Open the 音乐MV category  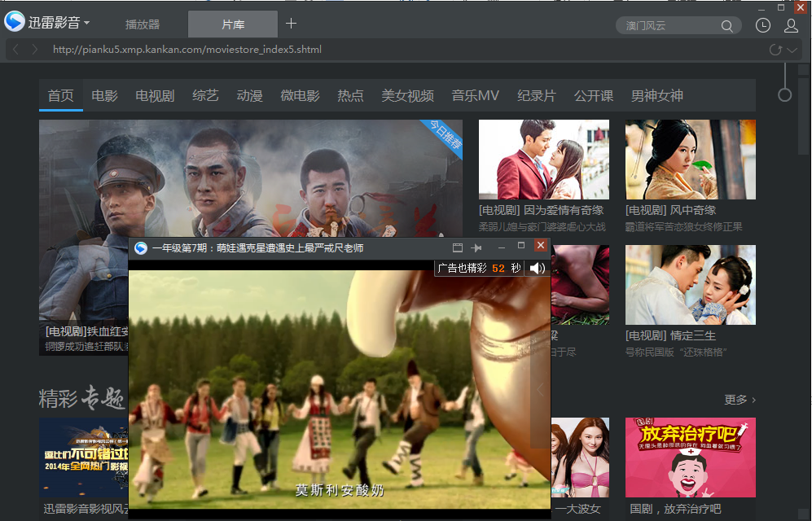click(476, 96)
